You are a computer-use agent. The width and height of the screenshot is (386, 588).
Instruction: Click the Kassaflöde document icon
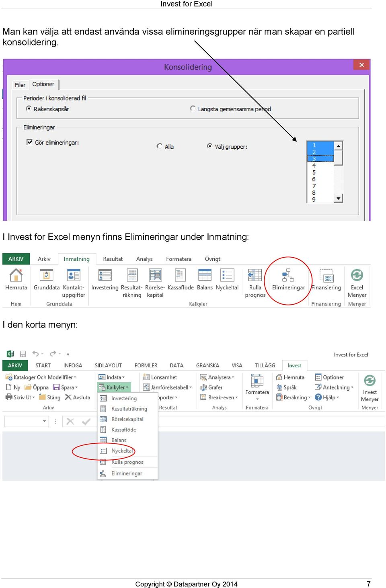pyautogui.click(x=180, y=275)
